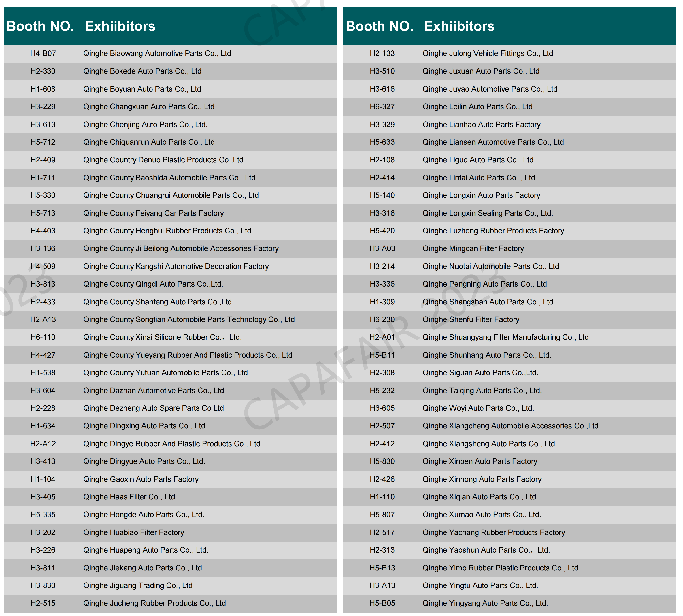Image resolution: width=683 pixels, height=616 pixels.
Task: Select booth H5-712
Action: coord(43,142)
